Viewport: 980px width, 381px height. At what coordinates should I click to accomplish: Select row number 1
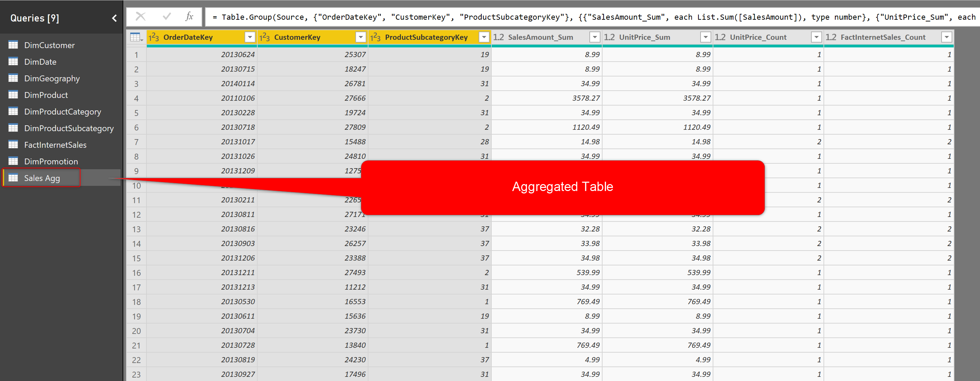[x=136, y=55]
